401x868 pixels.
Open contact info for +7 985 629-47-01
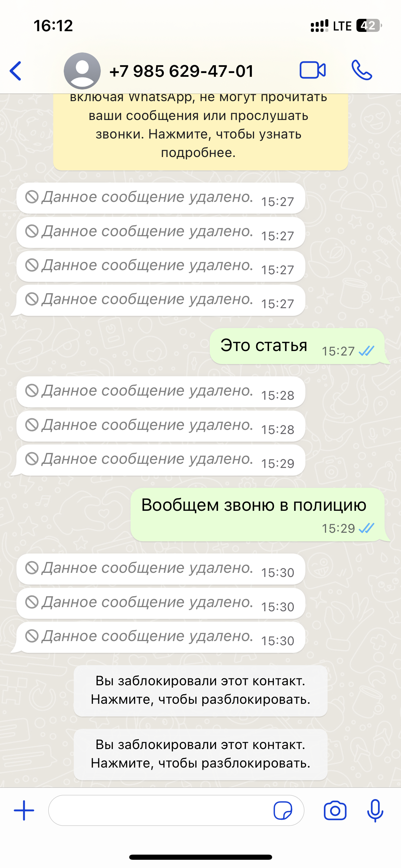pos(181,71)
